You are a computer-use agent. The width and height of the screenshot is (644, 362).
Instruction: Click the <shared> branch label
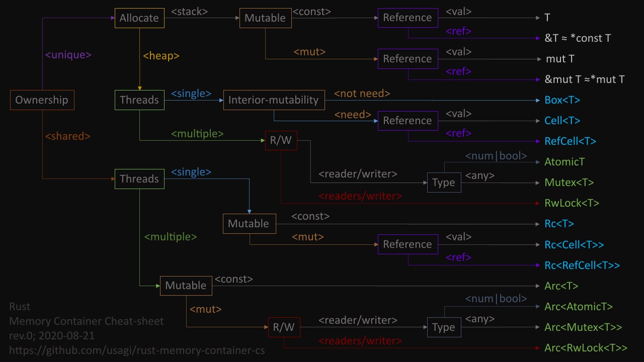(68, 136)
